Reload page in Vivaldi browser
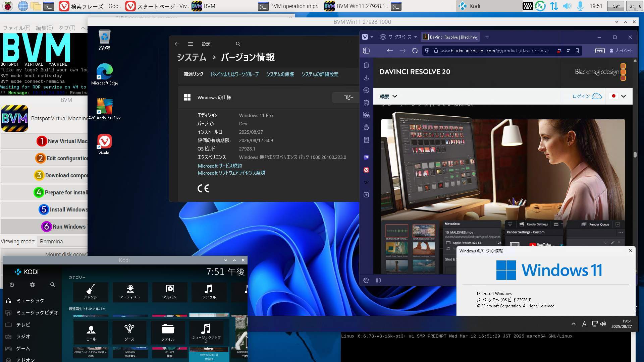The height and width of the screenshot is (362, 644). (x=415, y=51)
